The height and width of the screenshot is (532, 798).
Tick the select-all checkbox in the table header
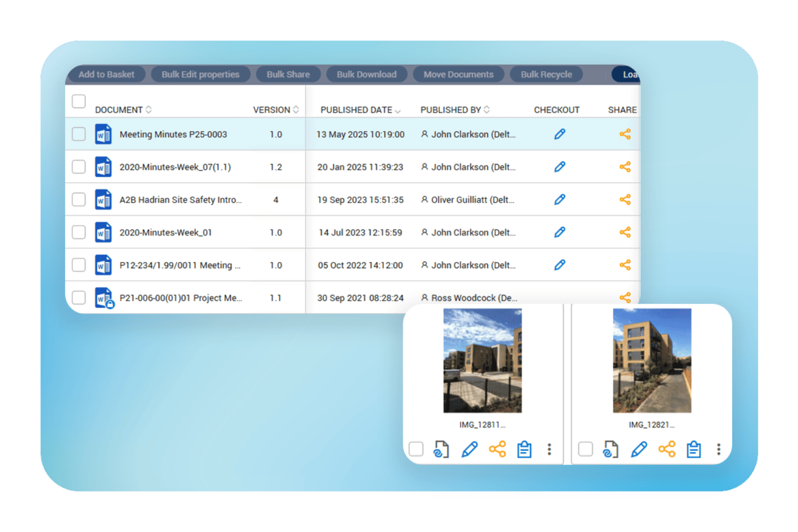(78, 101)
